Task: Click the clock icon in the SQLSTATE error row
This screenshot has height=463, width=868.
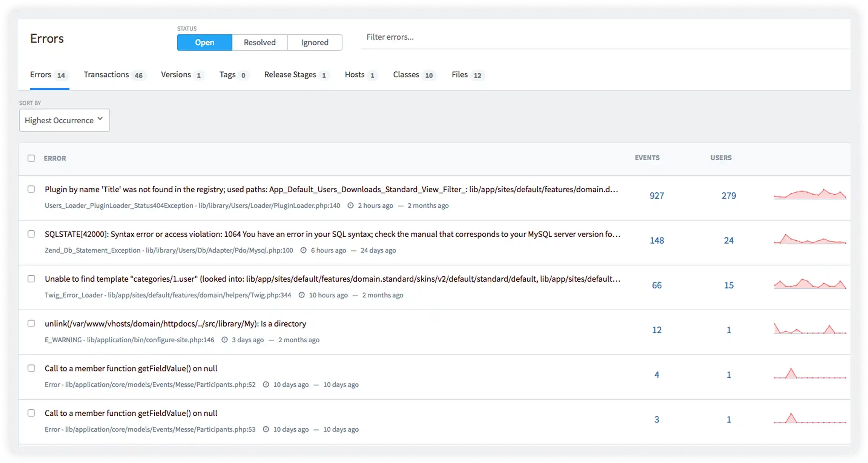Action: [303, 250]
